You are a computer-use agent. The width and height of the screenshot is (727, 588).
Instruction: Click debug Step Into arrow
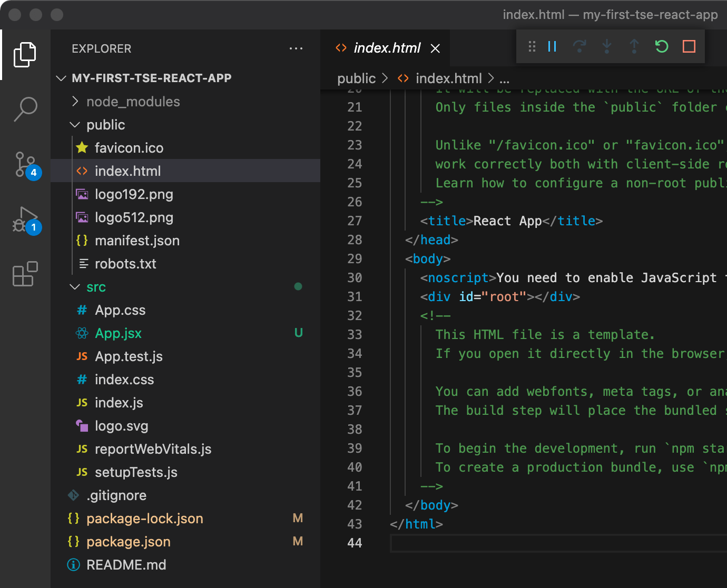[607, 47]
